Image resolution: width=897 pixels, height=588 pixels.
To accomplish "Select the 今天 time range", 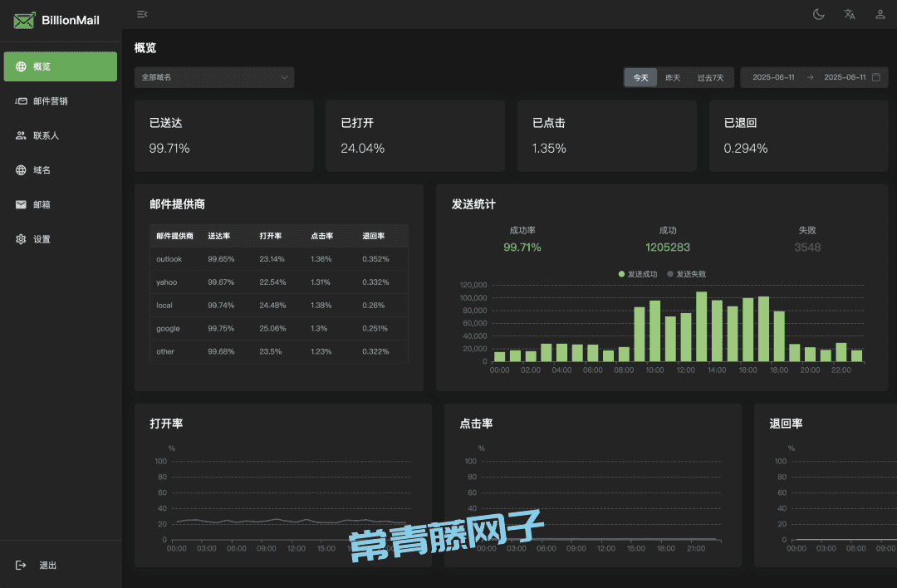I will click(x=640, y=77).
